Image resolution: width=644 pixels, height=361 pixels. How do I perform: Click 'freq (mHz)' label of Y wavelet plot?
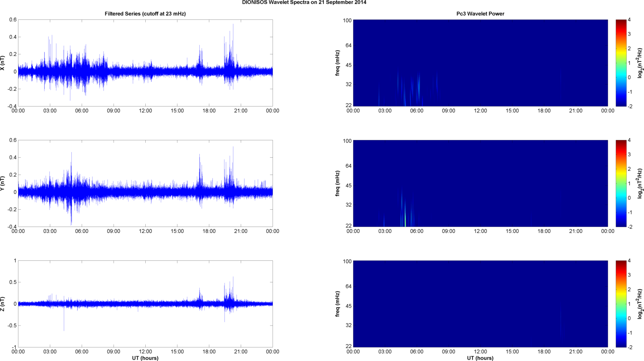338,183
